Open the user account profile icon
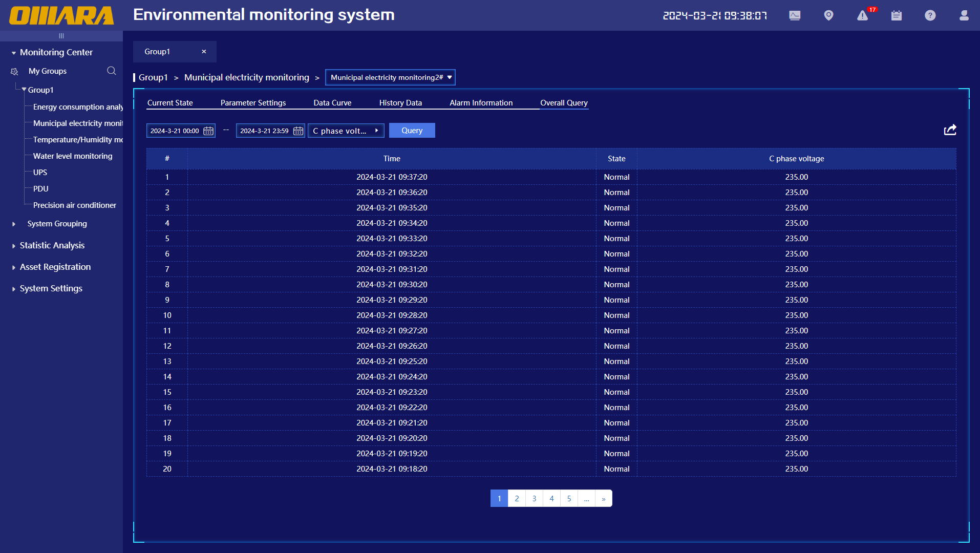 click(964, 15)
